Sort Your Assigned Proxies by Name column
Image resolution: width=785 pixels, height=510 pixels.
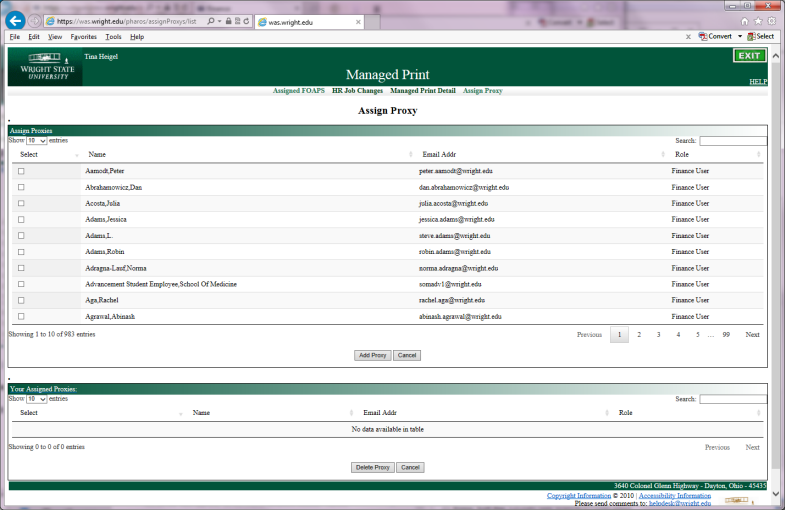pos(271,412)
